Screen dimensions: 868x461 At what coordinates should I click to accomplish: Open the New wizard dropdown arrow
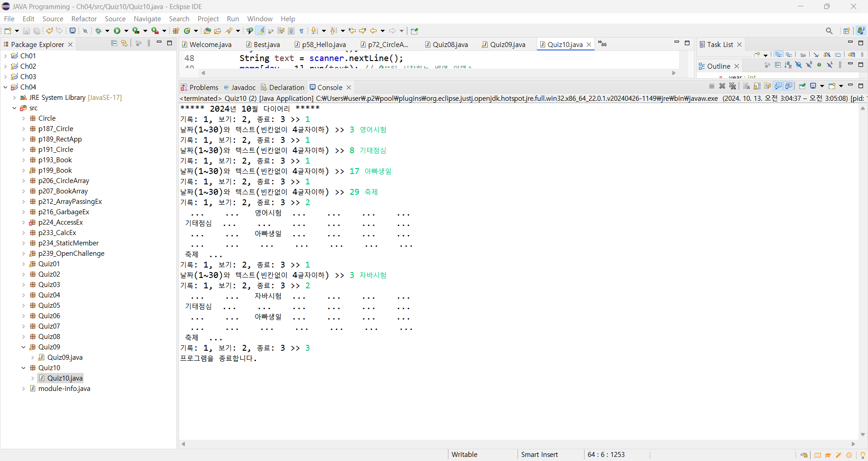pyautogui.click(x=17, y=31)
